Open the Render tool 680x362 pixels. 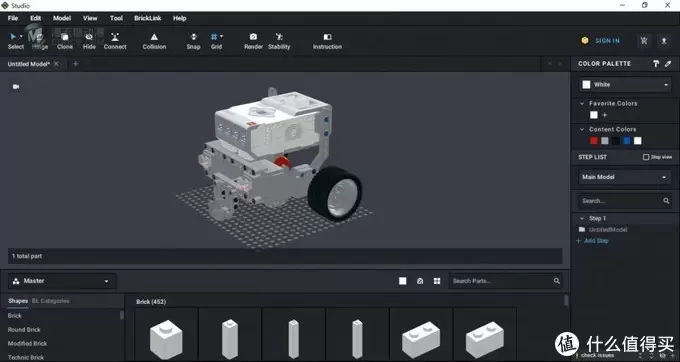point(253,41)
